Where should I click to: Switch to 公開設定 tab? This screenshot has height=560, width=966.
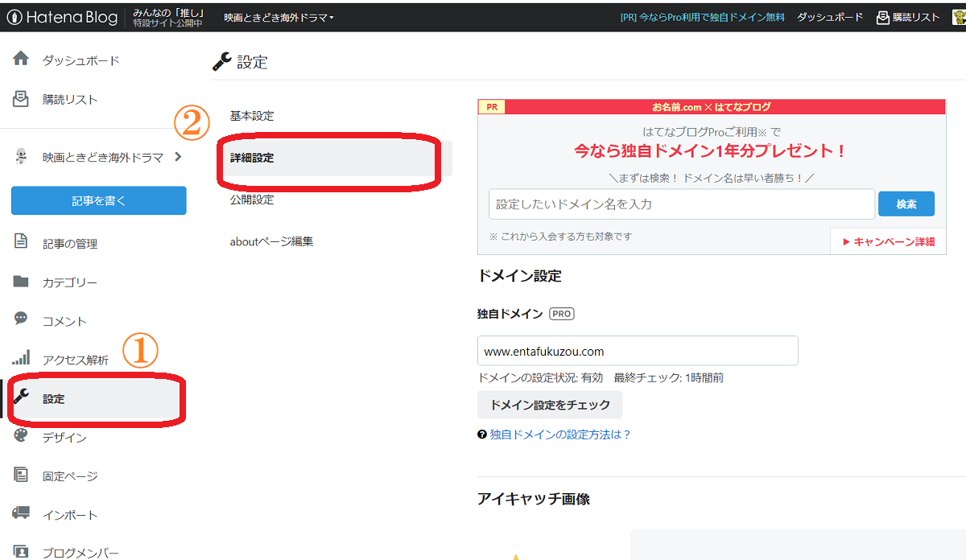(252, 200)
